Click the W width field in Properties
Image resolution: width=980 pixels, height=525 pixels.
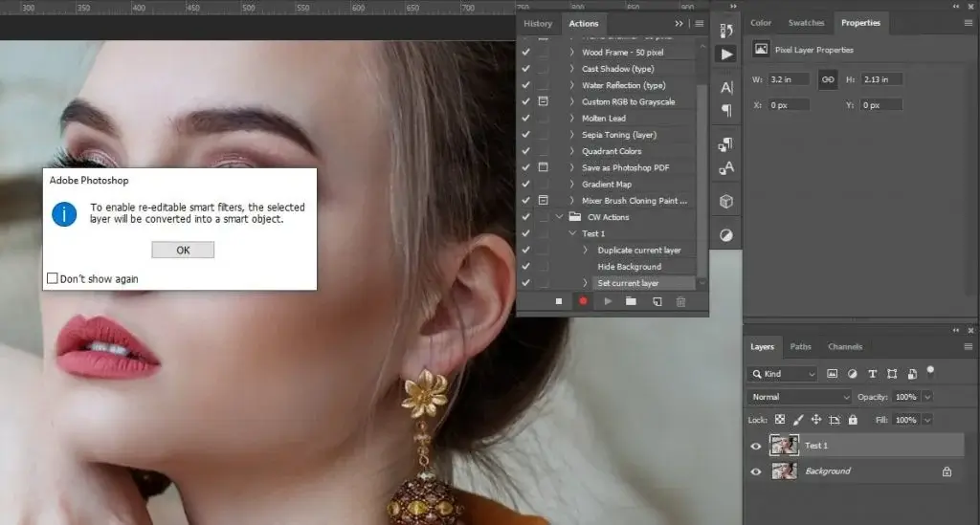pos(790,79)
